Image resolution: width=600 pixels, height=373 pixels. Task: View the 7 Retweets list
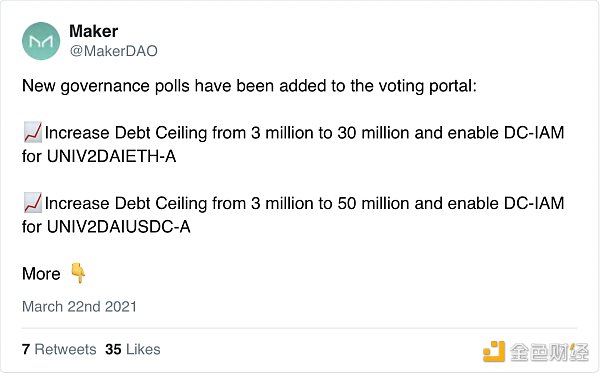click(59, 349)
